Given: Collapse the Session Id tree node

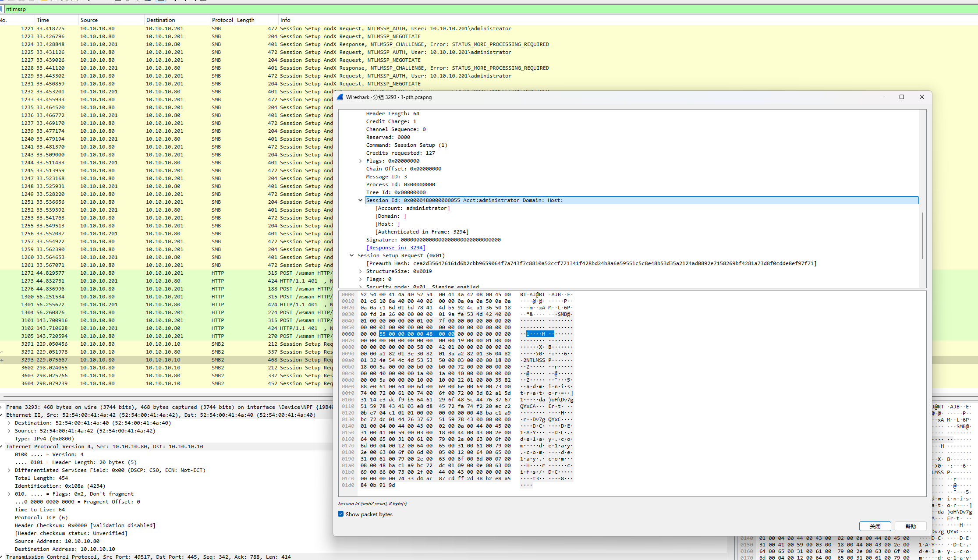Looking at the screenshot, I should (361, 200).
